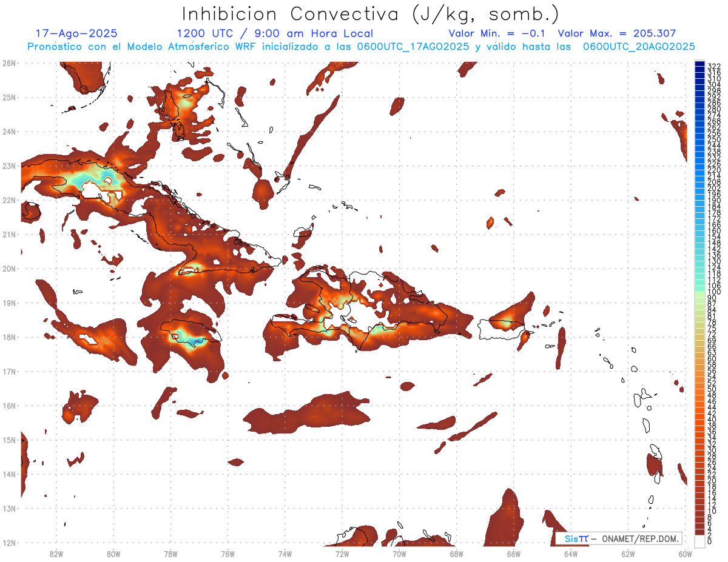Click the 60W longitude axis label
This screenshot has width=728, height=562.
(685, 554)
